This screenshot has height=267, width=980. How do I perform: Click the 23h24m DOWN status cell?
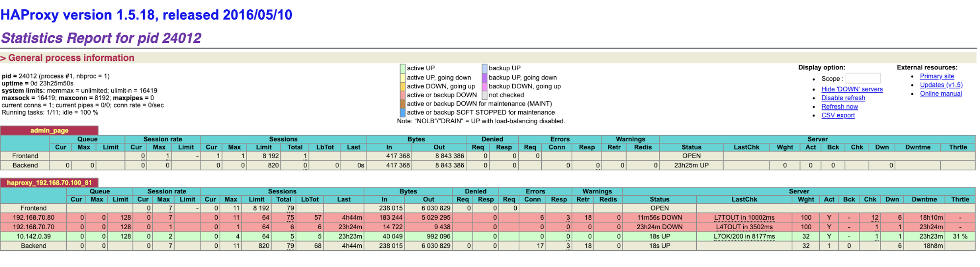pyautogui.click(x=659, y=227)
